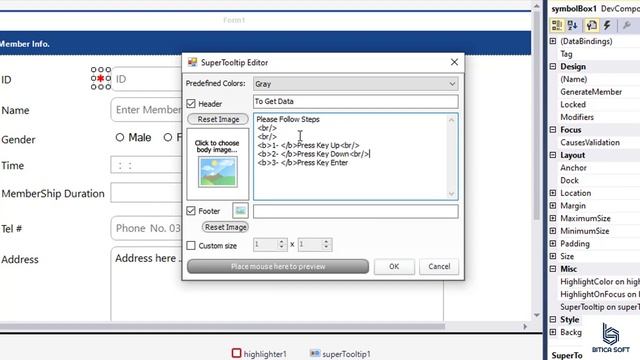640x360 pixels.
Task: Click Place mouse here to preview bar
Action: 278,267
